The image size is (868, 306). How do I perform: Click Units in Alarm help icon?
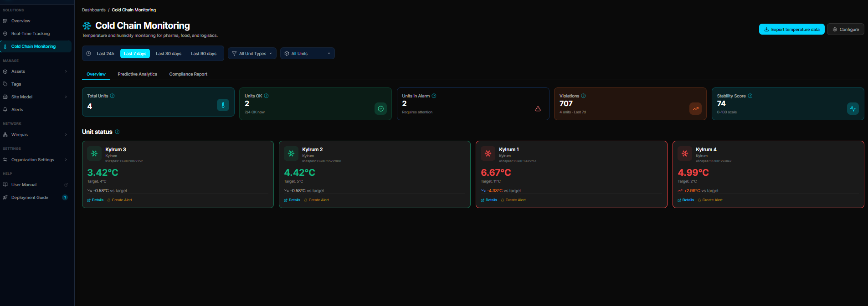point(434,96)
